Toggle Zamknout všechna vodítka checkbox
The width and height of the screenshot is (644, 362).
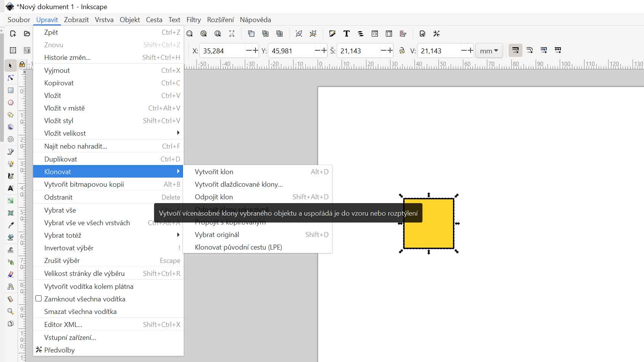[39, 299]
